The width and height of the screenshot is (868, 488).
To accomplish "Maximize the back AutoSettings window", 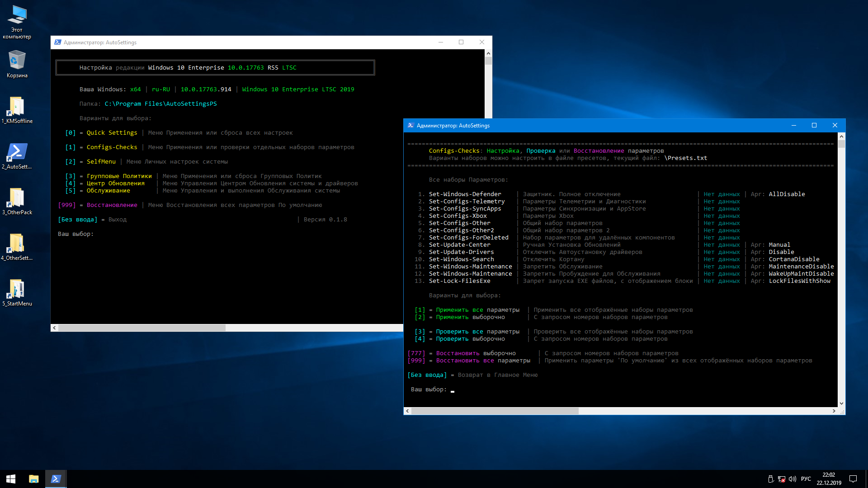I will [x=461, y=42].
